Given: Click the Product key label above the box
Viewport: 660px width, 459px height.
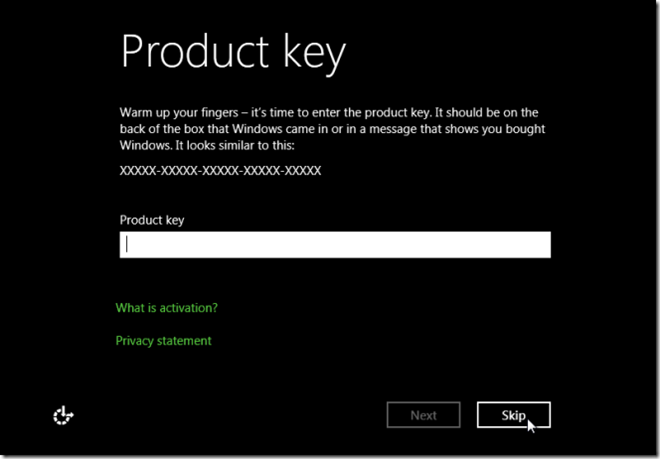Looking at the screenshot, I should coord(152,220).
